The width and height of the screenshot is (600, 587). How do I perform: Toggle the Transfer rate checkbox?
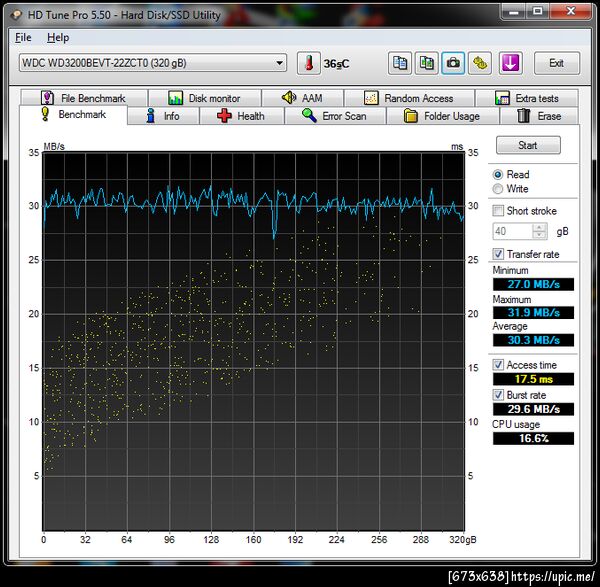tap(498, 254)
